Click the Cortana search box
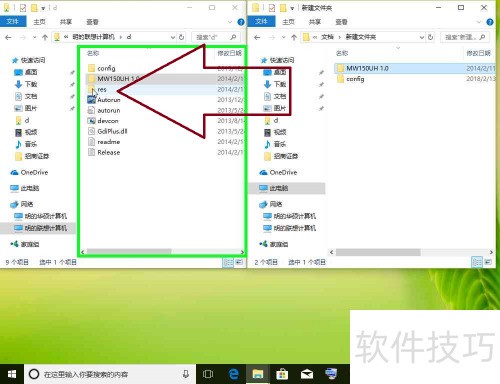This screenshot has width=500, height=384. (110, 374)
